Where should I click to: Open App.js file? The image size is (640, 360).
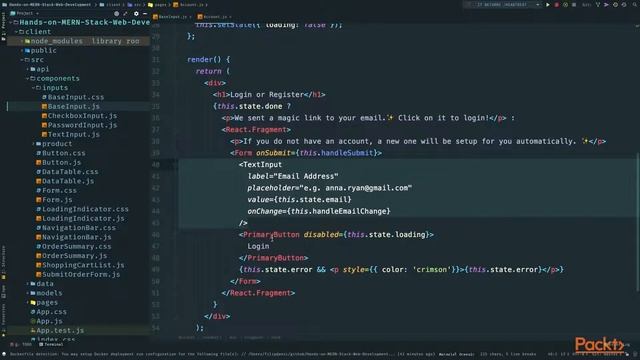46,321
